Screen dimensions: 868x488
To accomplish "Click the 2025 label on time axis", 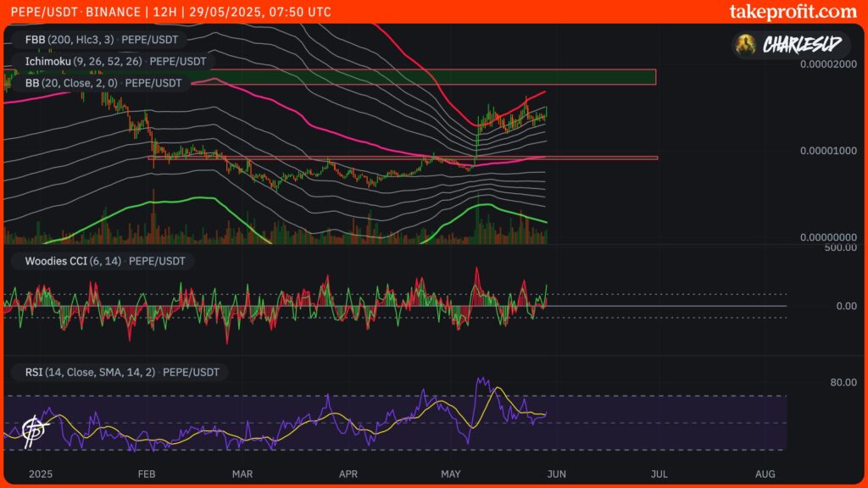I will pos(41,474).
